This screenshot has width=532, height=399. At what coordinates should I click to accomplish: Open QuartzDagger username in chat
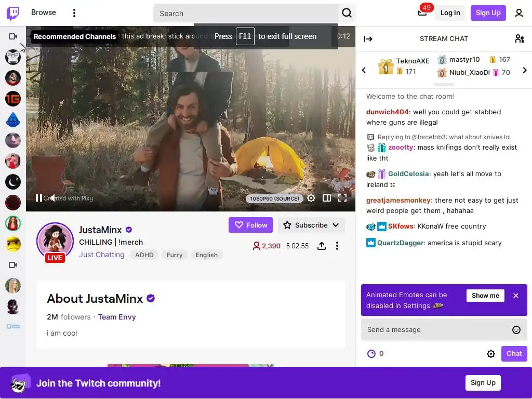click(401, 243)
